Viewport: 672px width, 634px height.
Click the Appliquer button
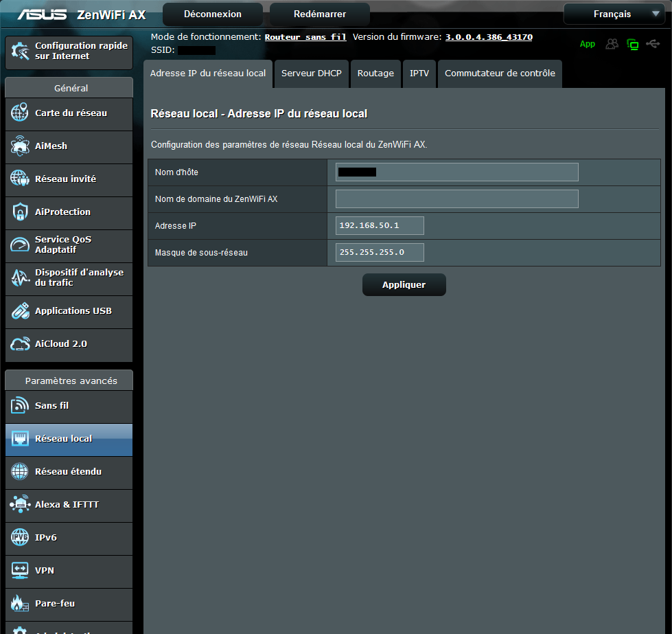[404, 285]
